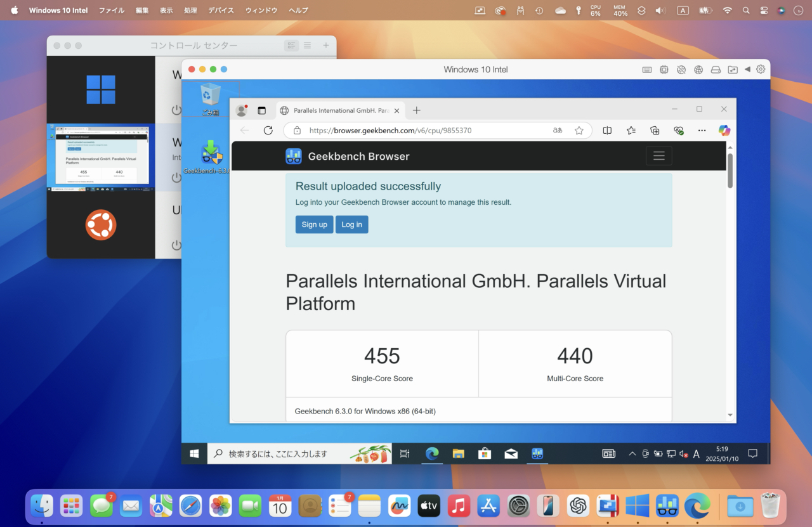Open Edge from the Windows taskbar
The width and height of the screenshot is (812, 527).
(432, 453)
